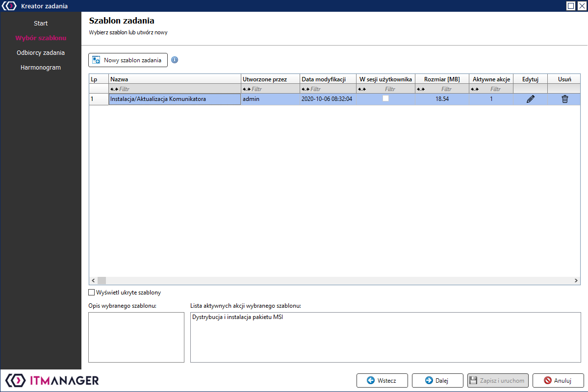Sort by Utworzone przez column header
The image size is (588, 392).
click(270, 79)
